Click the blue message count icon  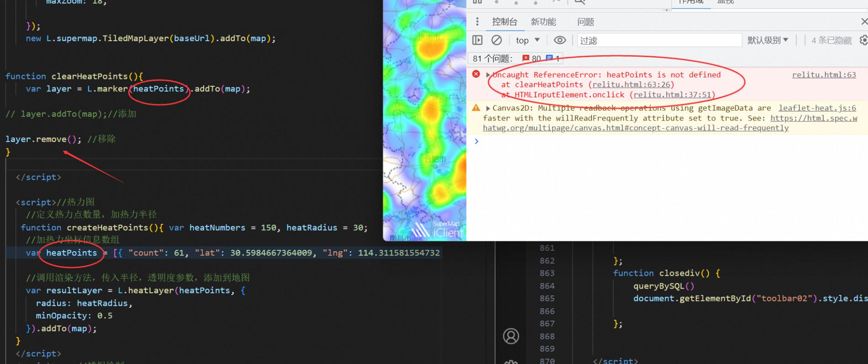tap(550, 58)
